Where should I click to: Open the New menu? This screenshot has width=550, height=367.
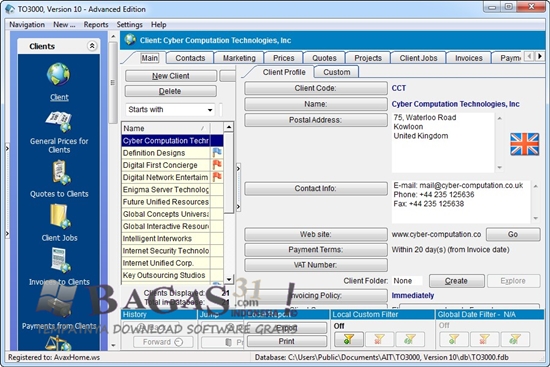64,25
